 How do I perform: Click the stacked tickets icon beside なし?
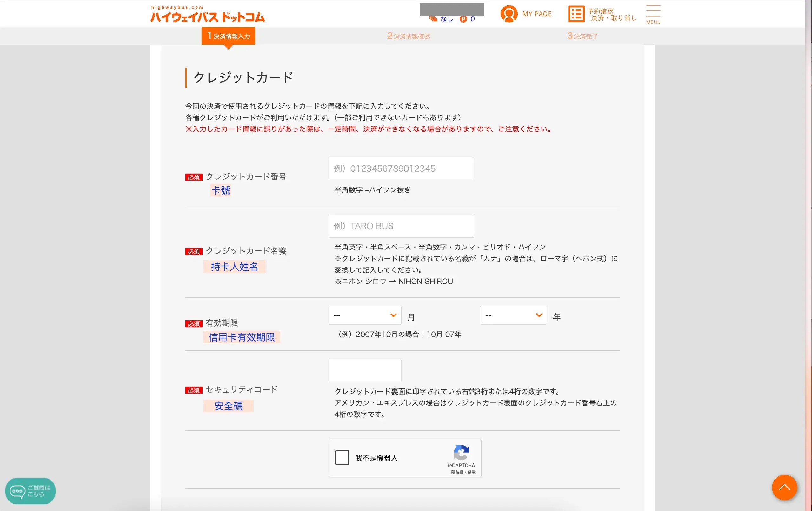click(x=433, y=18)
